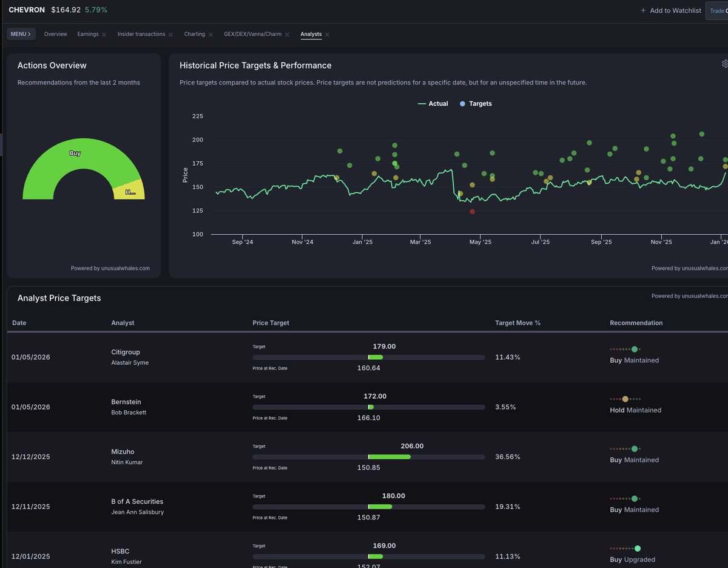Close the Analysts tab with its X
728x568 pixels.
click(327, 35)
